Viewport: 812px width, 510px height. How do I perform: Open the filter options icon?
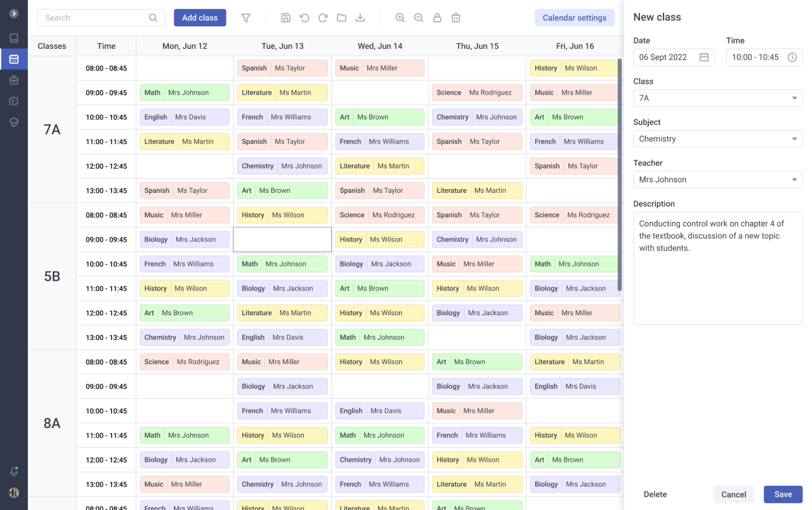pyautogui.click(x=246, y=17)
